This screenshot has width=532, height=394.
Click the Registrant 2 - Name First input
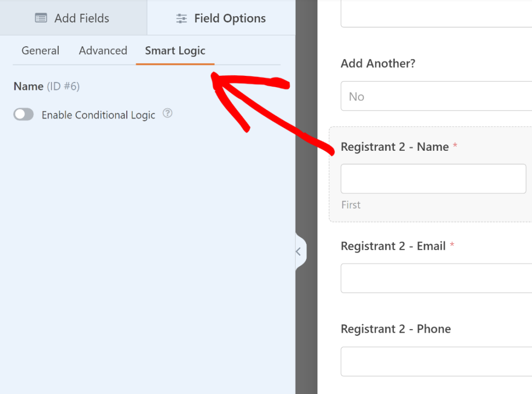[433, 178]
